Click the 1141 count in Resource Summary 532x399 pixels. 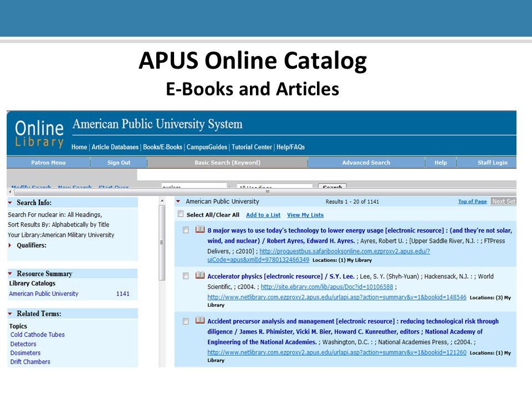[x=123, y=294]
